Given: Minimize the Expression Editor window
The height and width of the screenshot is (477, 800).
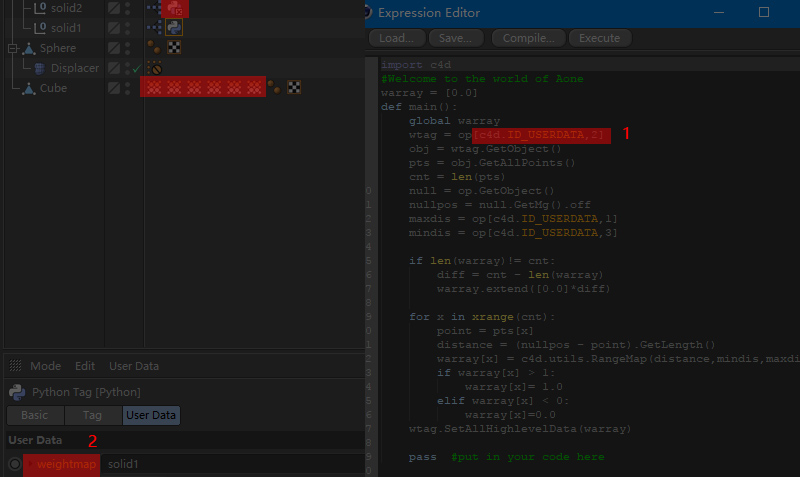Looking at the screenshot, I should tap(719, 12).
